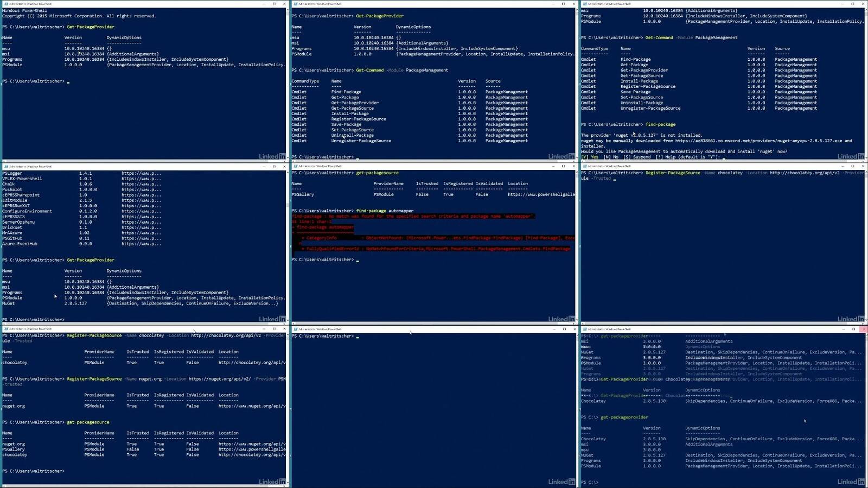This screenshot has height=488, width=868.
Task: Click the ConfigureEnvironment module row
Action: point(81,211)
